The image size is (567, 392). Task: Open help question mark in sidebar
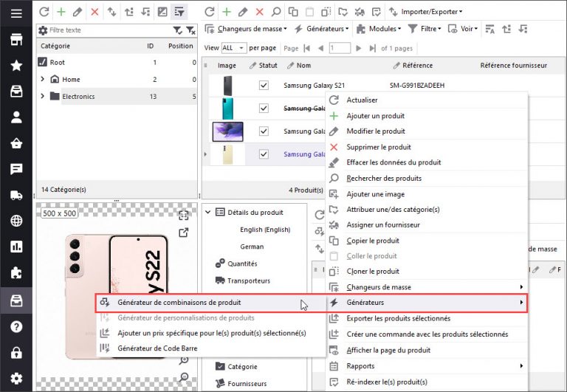pyautogui.click(x=16, y=326)
